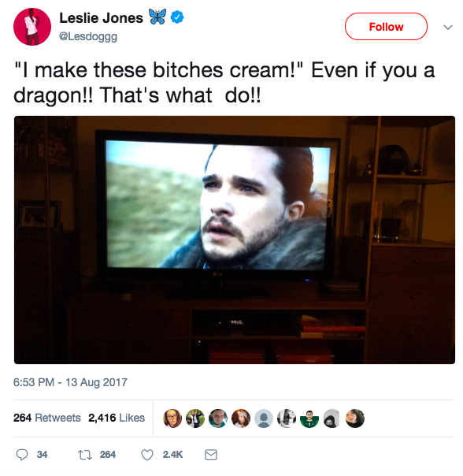The height and width of the screenshot is (476, 463).
Task: Open Leslie Jones profile avatar
Action: point(32,27)
